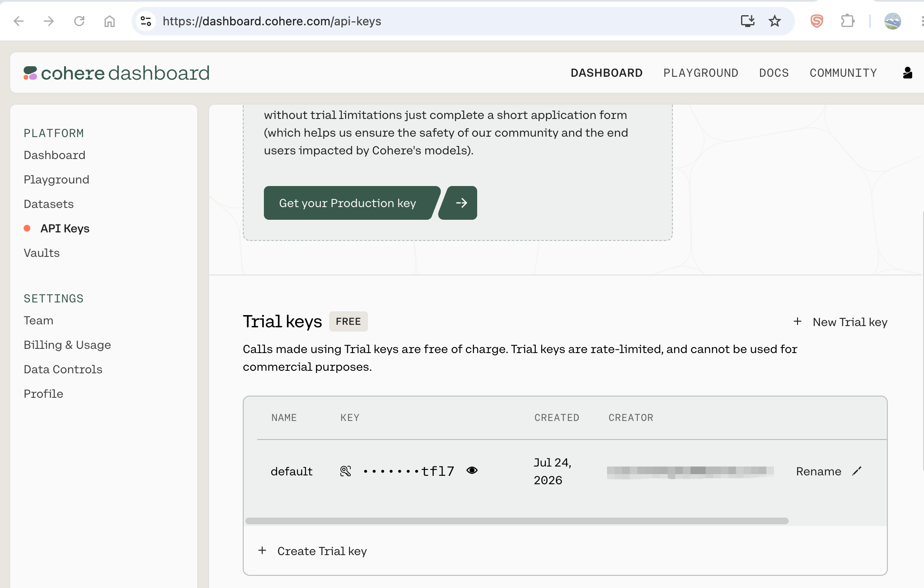
Task: Click the Trial keys heading
Action: tap(282, 321)
